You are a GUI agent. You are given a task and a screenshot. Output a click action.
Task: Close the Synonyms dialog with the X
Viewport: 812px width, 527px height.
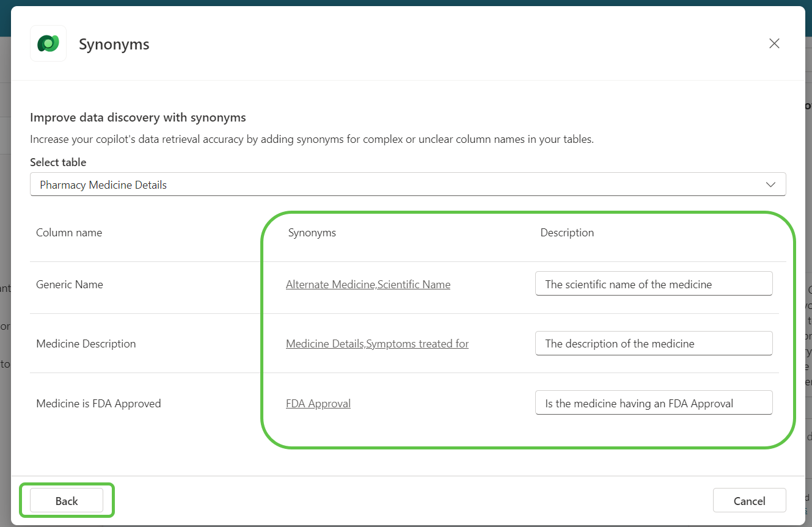coord(774,43)
